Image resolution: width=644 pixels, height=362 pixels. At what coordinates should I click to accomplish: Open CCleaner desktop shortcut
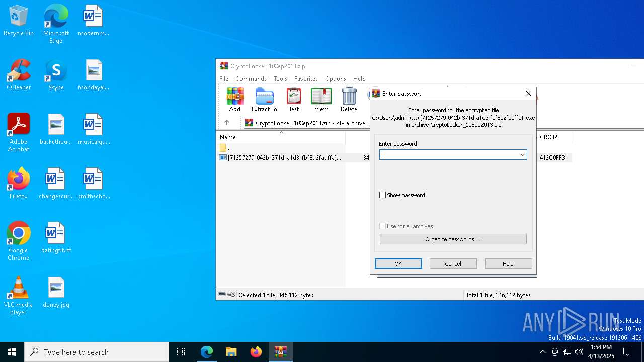pyautogui.click(x=19, y=75)
